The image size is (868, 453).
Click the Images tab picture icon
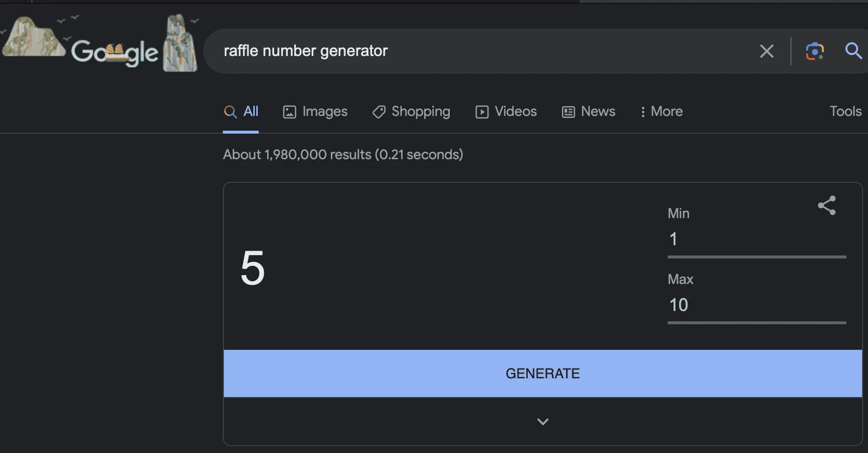(290, 112)
